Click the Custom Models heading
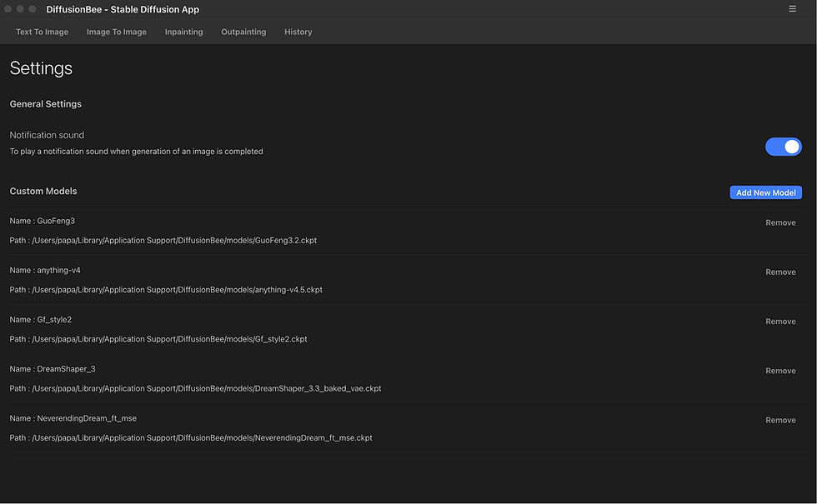The width and height of the screenshot is (817, 504). click(43, 191)
